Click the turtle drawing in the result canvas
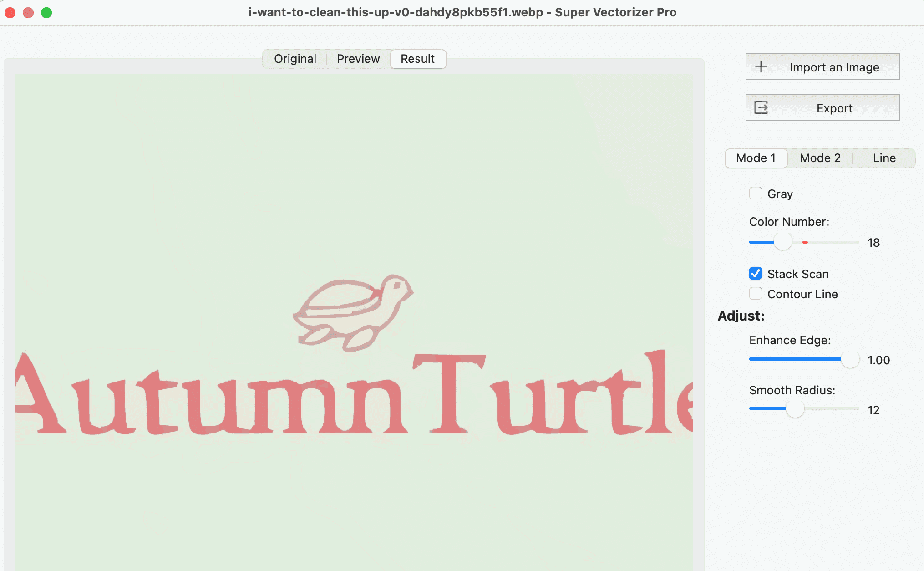Screen dimensions: 924x571 (353, 312)
